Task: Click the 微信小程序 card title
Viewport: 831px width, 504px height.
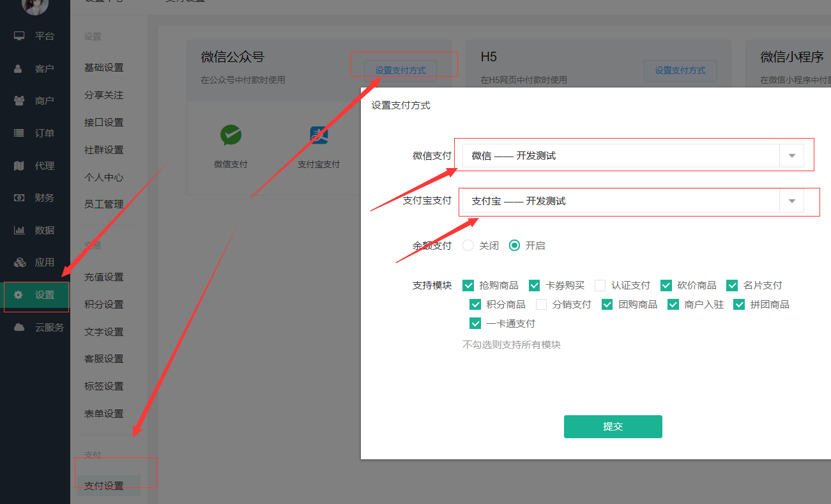Action: 792,57
